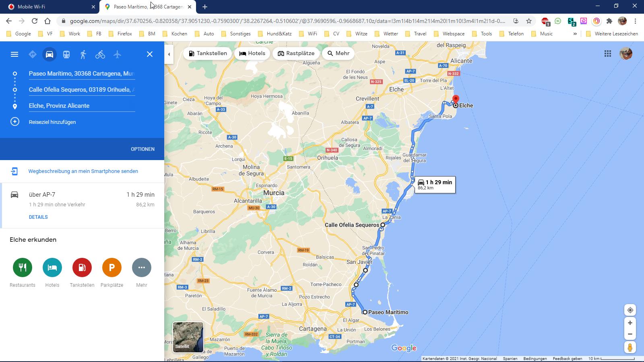Screen dimensions: 644x362
Task: Click the Restaurants explore icon
Action: click(23, 267)
